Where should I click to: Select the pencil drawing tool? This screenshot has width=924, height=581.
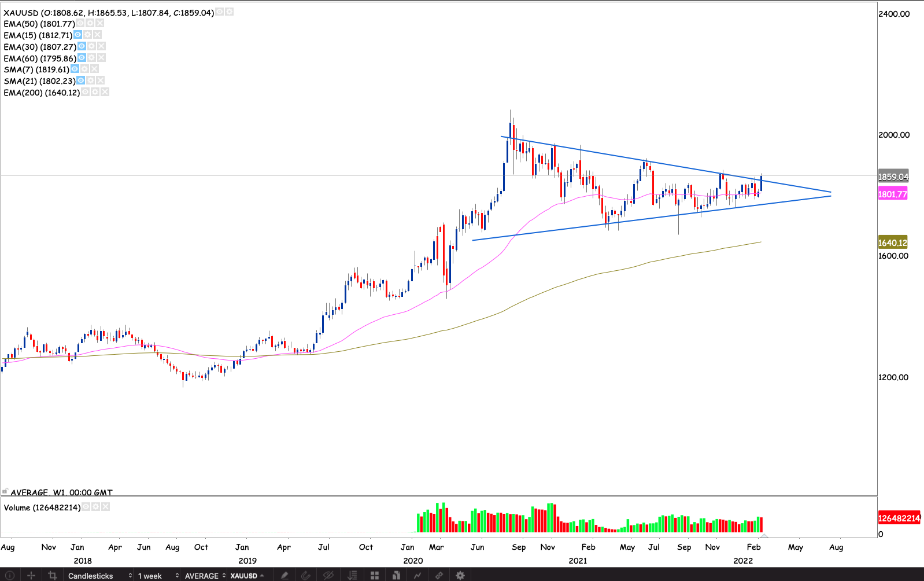coord(284,575)
